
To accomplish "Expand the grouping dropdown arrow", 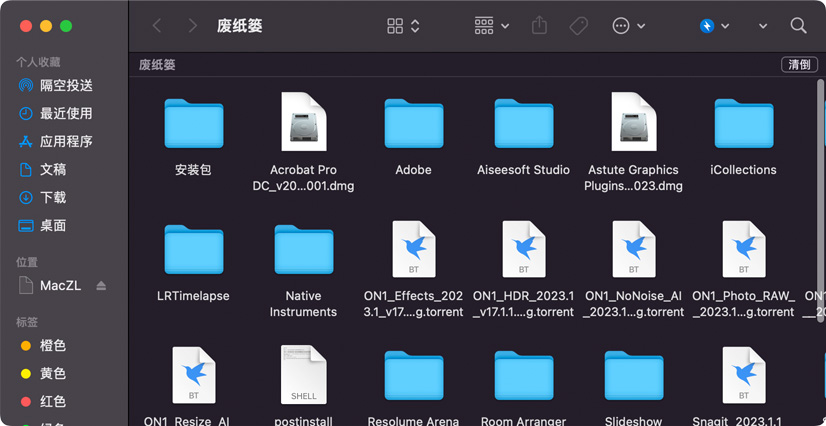I will (505, 26).
